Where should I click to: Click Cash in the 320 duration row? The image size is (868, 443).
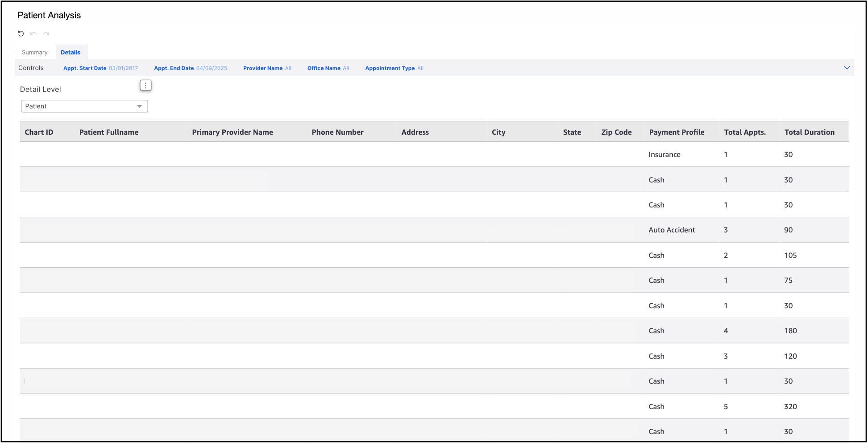tap(656, 406)
